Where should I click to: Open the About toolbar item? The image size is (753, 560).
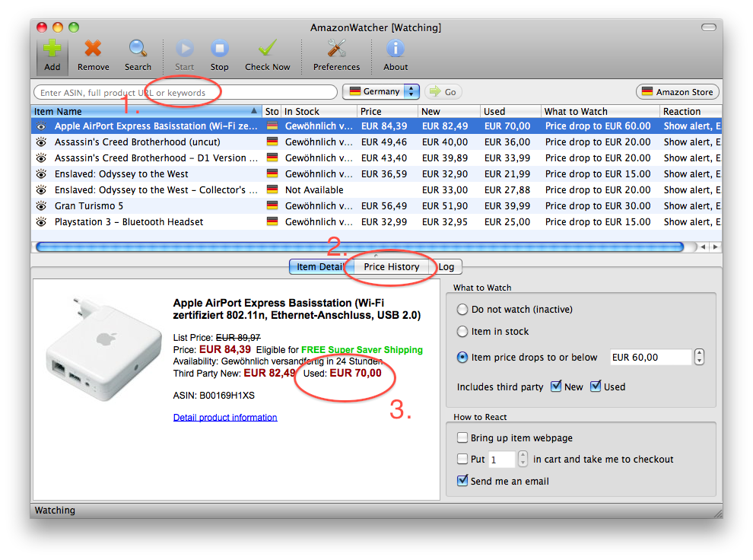(x=396, y=56)
